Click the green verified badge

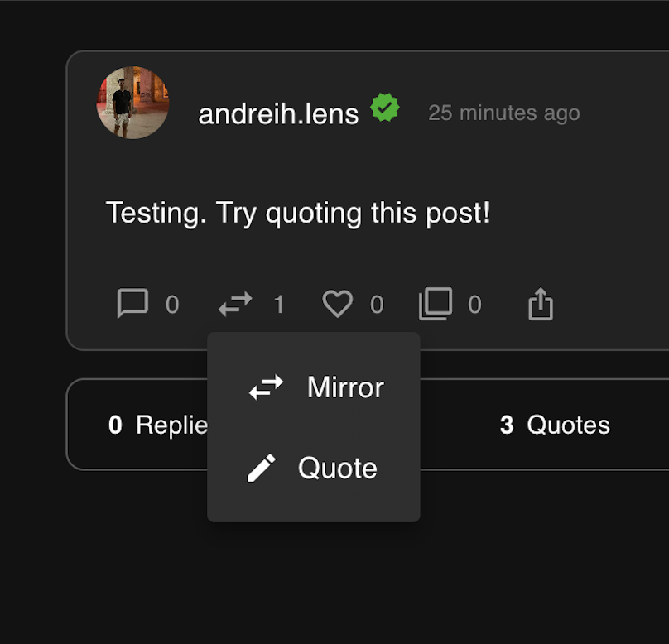(385, 108)
